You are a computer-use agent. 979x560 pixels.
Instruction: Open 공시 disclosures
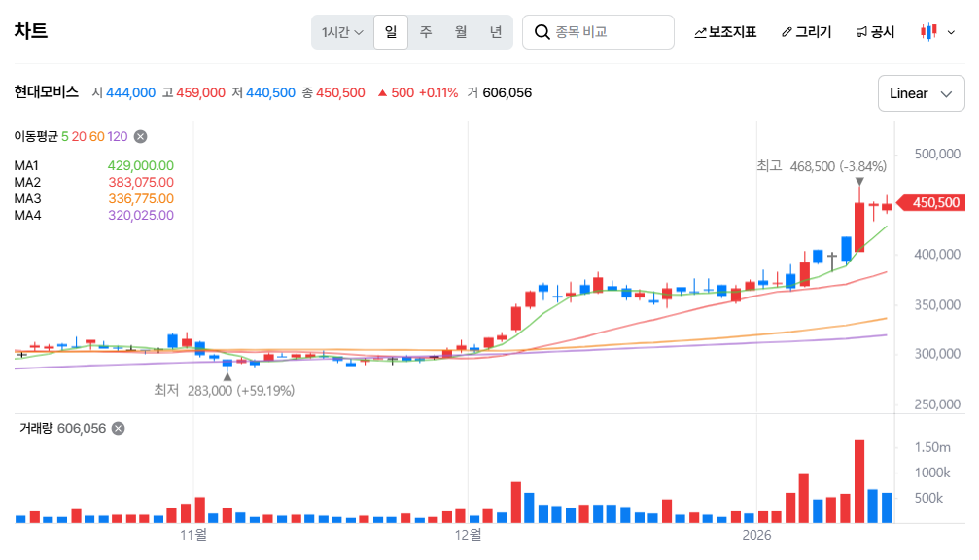click(875, 32)
